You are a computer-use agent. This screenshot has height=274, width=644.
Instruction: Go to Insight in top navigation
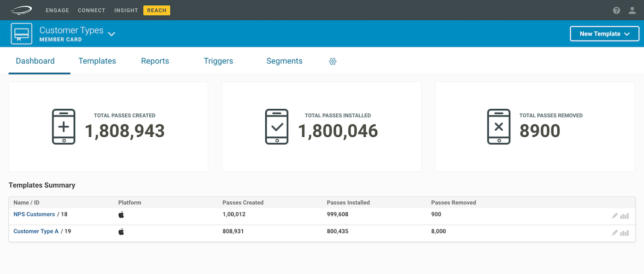(126, 10)
